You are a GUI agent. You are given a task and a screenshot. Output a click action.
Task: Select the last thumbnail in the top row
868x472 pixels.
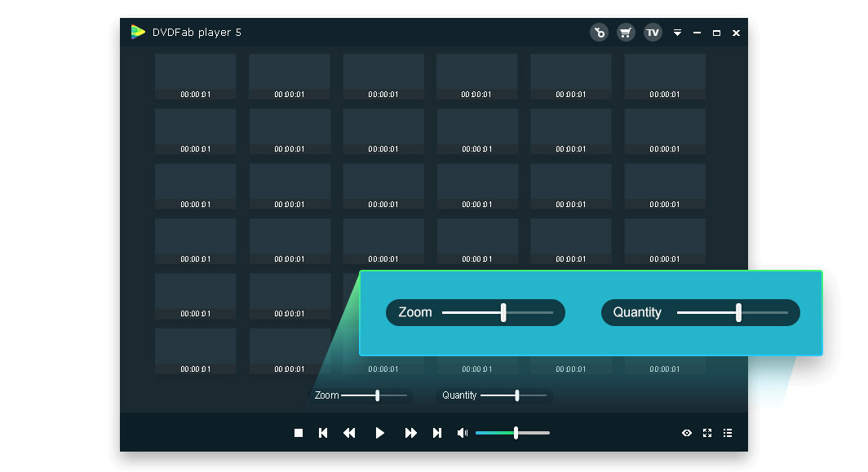(x=665, y=77)
